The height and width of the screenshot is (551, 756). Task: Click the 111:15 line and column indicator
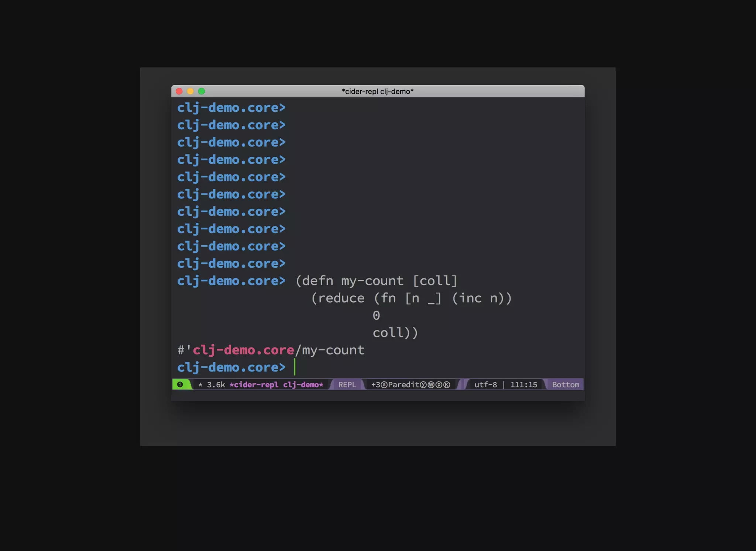523,385
